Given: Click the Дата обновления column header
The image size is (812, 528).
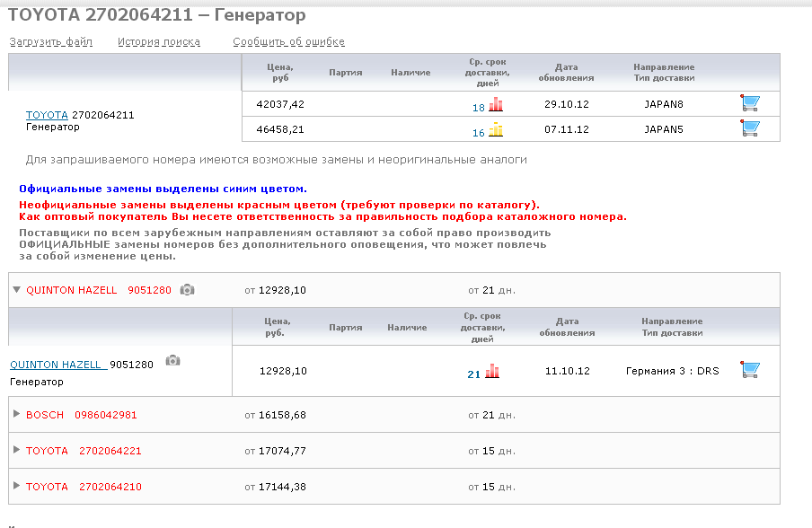Looking at the screenshot, I should (x=567, y=72).
